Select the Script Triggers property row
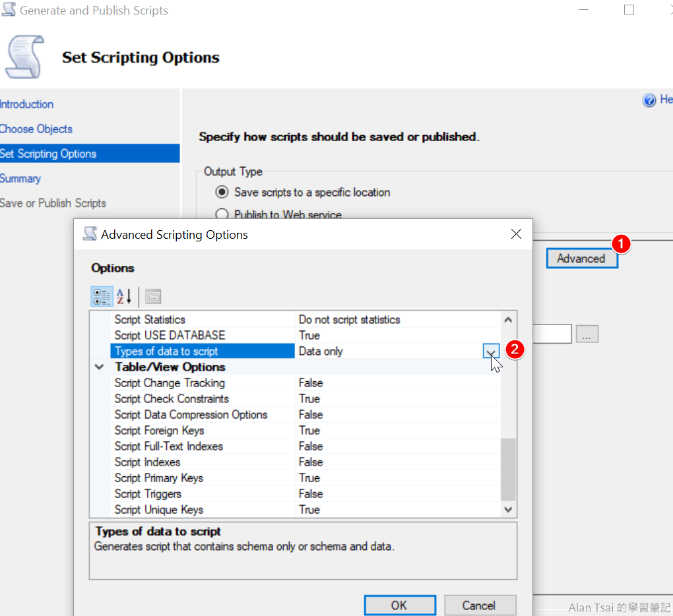 [x=148, y=494]
